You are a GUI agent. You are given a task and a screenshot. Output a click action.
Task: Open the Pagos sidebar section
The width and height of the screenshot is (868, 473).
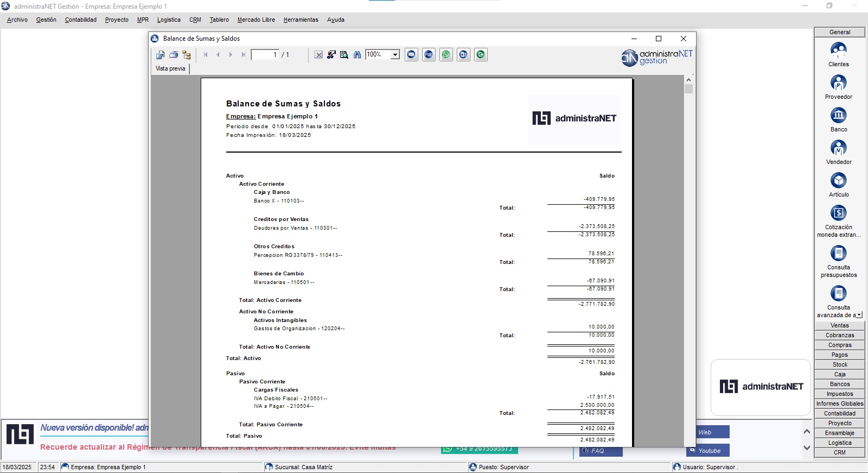click(x=840, y=355)
